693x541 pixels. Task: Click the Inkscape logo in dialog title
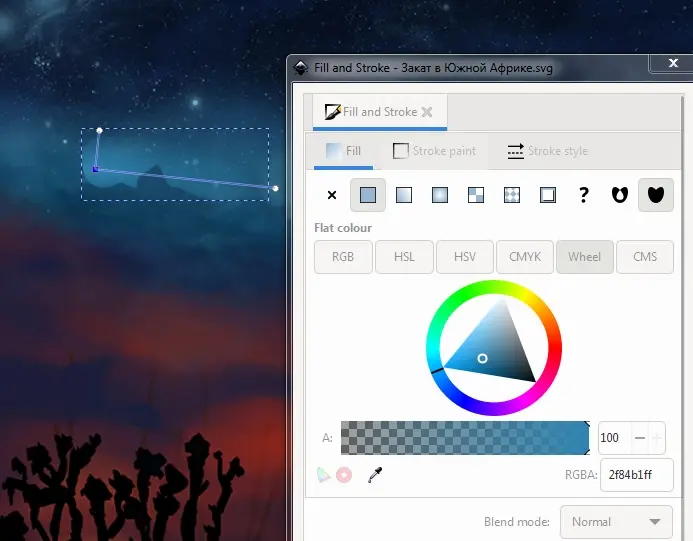[301, 68]
